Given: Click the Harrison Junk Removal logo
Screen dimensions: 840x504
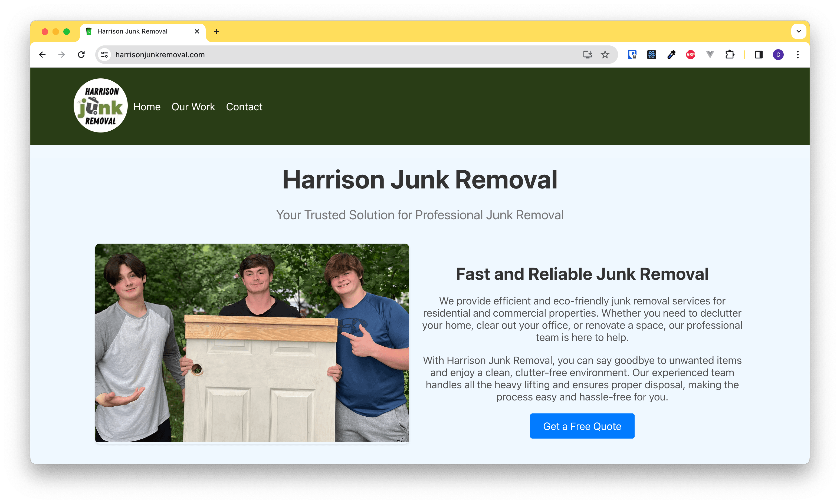Looking at the screenshot, I should [101, 106].
